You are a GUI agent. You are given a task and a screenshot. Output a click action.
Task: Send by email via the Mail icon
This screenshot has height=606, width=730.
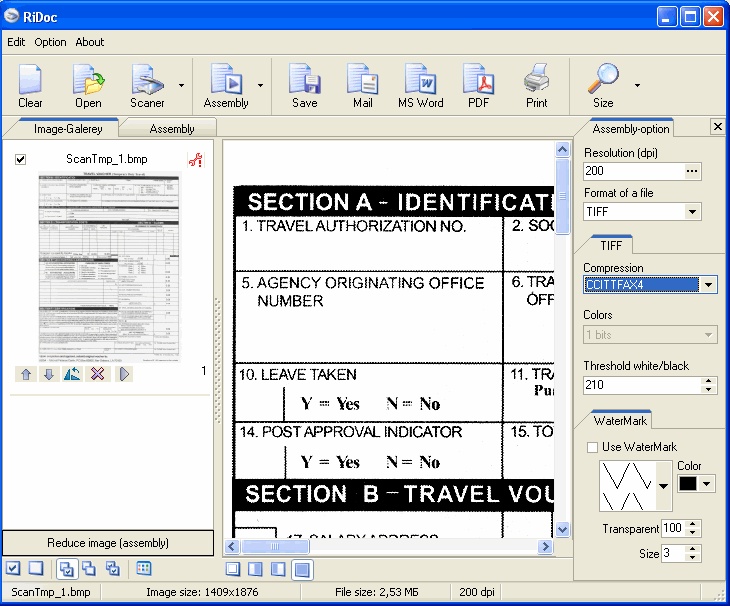(362, 85)
